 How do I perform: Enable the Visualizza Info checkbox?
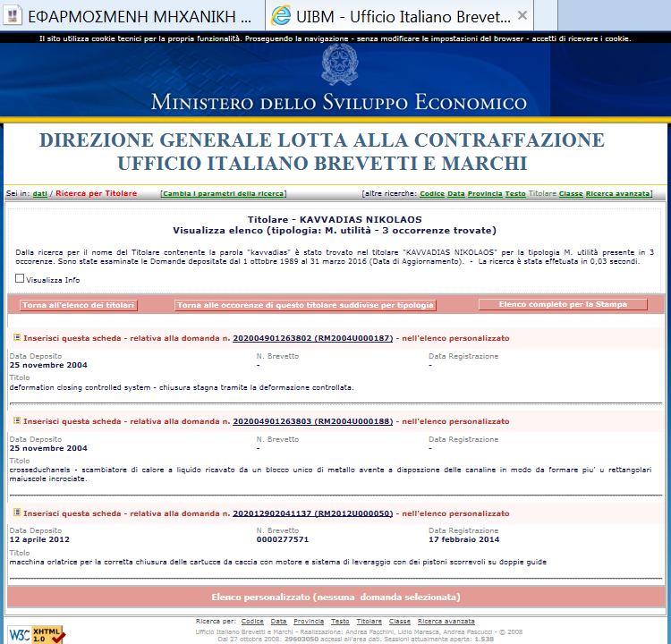pyautogui.click(x=20, y=278)
